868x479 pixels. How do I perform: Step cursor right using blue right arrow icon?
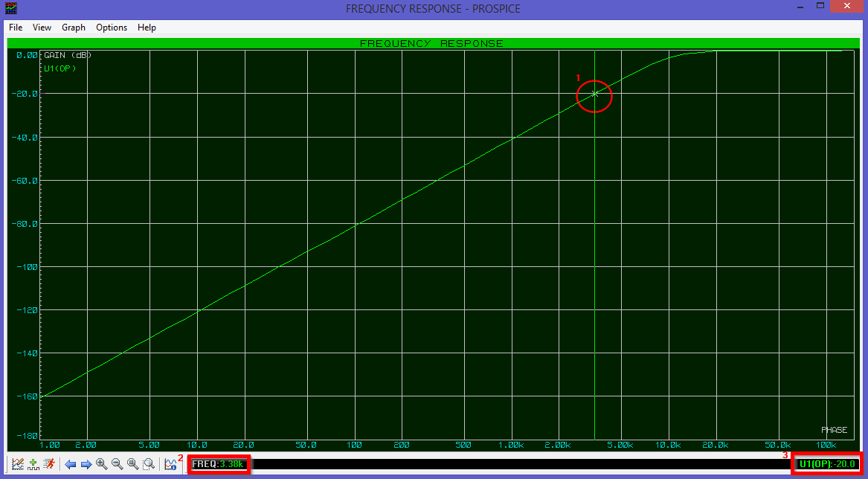(86, 465)
